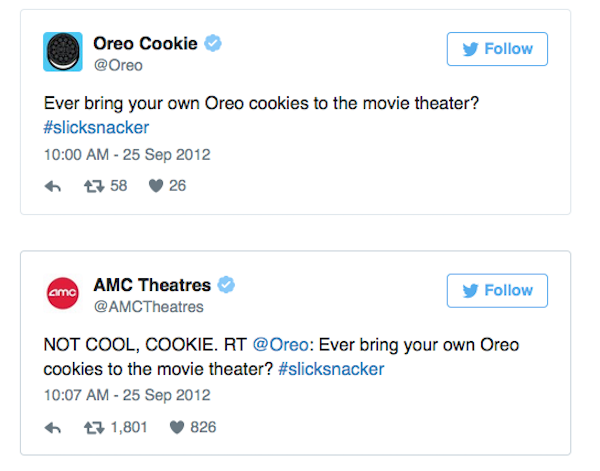Screen dimensions: 600x471
Task: Reply to the Oreo Cookie tweet
Action: (53, 186)
